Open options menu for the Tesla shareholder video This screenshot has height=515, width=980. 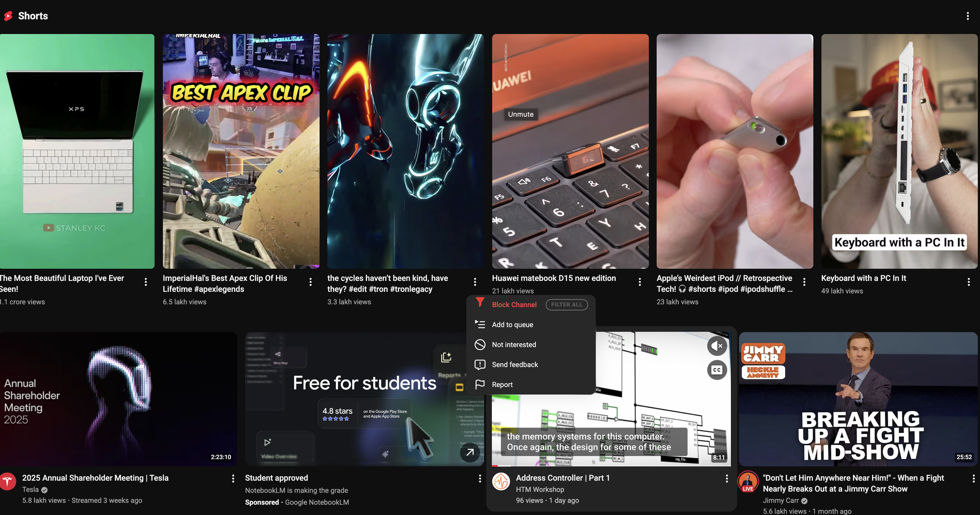point(233,478)
